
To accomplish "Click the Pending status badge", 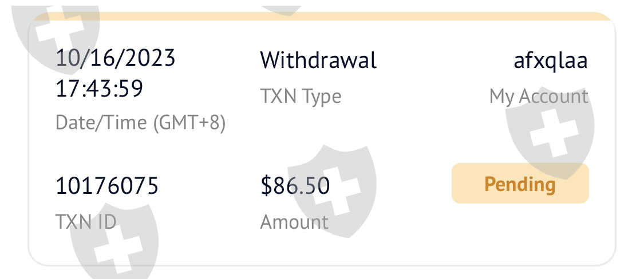I will (520, 184).
